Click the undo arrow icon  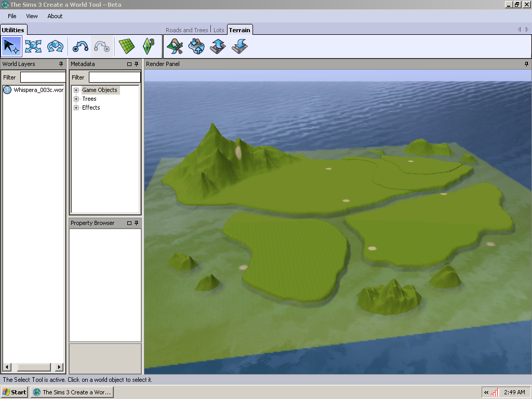(x=81, y=46)
